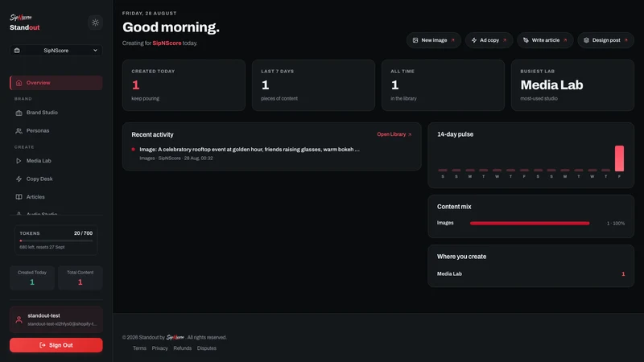Click the Write article button
This screenshot has width=644, height=362.
(x=545, y=40)
